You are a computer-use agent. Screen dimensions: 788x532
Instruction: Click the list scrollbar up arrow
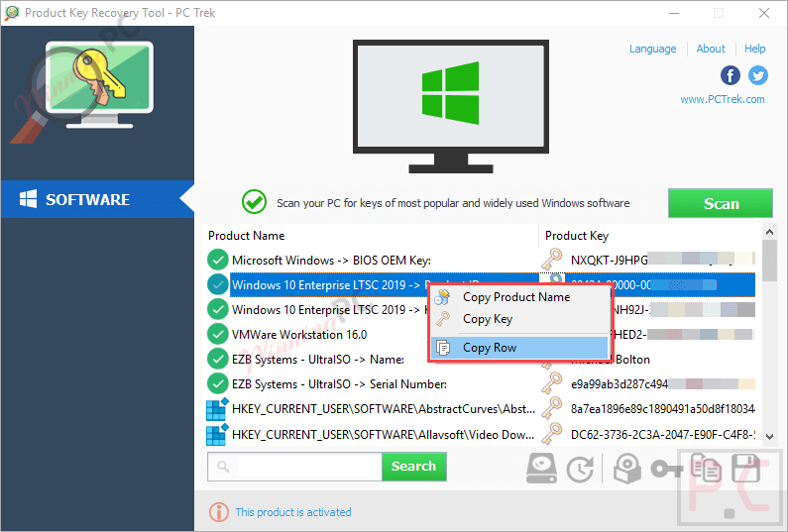[x=769, y=232]
